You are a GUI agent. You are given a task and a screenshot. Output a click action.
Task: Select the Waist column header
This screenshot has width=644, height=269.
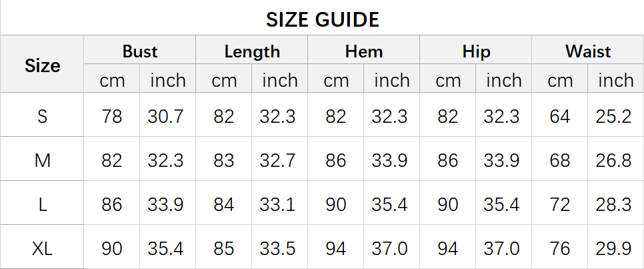click(588, 51)
